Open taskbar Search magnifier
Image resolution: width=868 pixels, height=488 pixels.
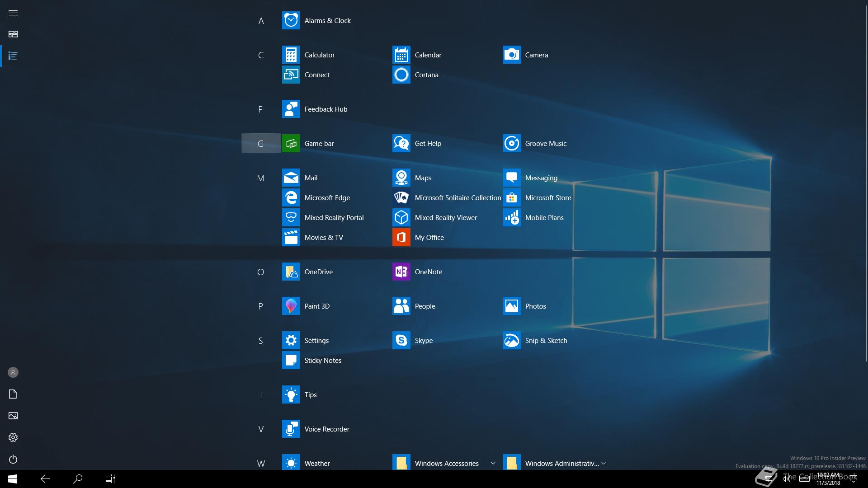[78, 479]
